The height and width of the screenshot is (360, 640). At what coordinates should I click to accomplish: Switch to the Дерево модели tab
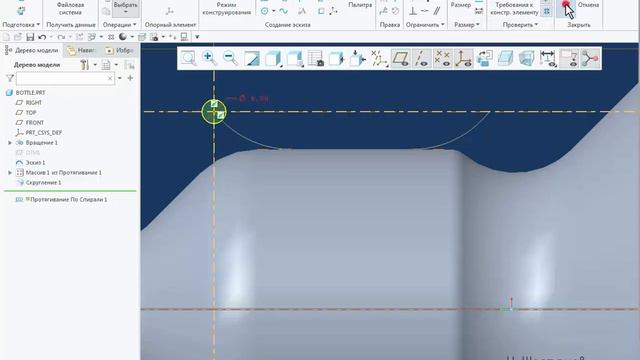click(x=32, y=50)
